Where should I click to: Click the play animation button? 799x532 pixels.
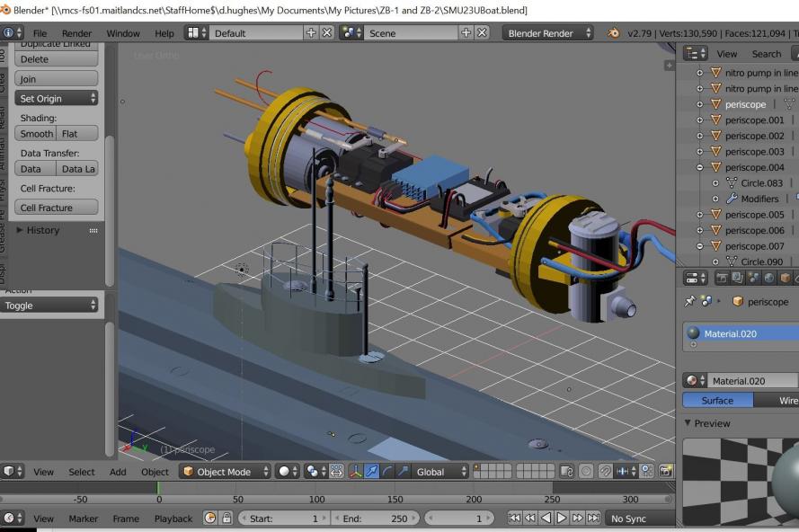tap(562, 518)
